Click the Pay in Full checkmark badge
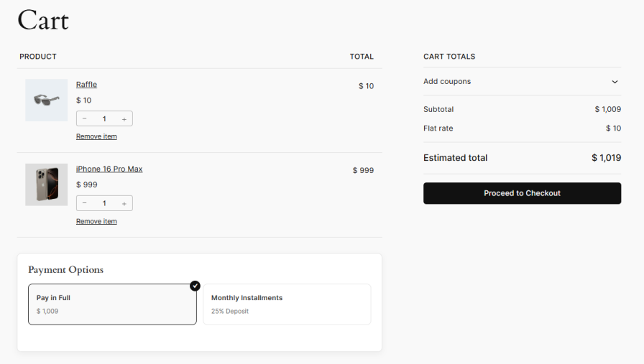 point(195,286)
